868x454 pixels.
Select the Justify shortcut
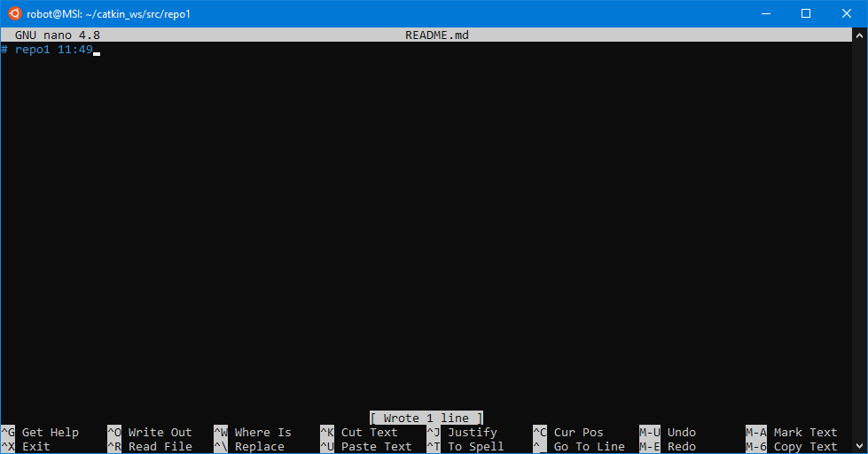click(x=472, y=433)
